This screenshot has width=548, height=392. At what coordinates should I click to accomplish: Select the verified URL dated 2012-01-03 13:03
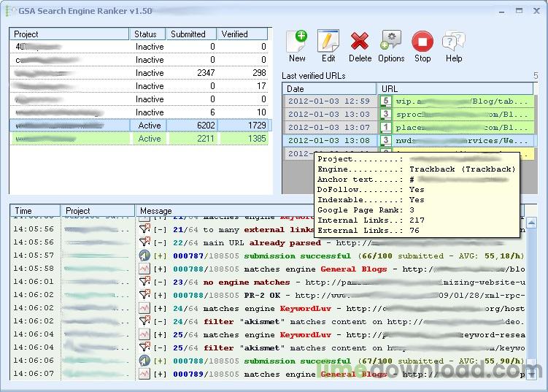tap(408, 114)
